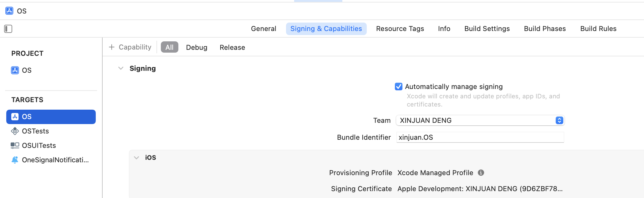
Task: Uncheck Automatically manage signing
Action: [x=399, y=86]
